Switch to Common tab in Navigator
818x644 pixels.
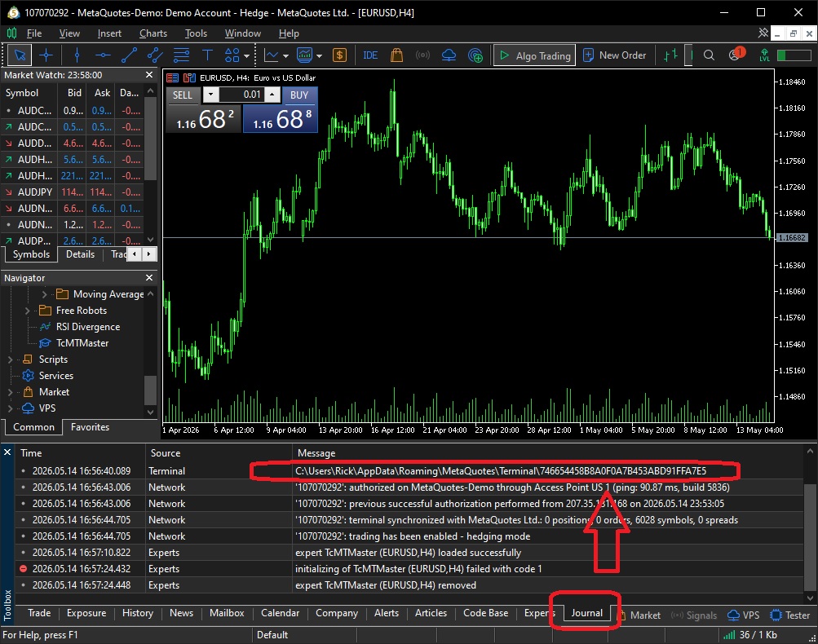[34, 426]
